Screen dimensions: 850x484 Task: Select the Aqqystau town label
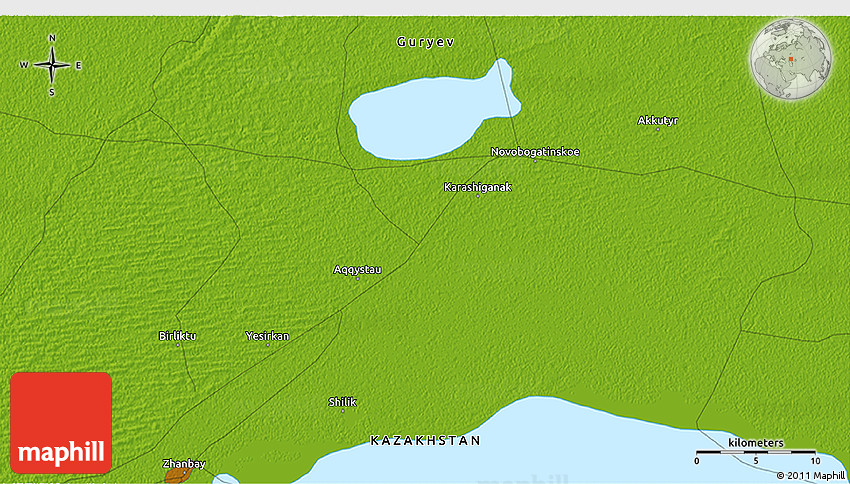coord(357,269)
